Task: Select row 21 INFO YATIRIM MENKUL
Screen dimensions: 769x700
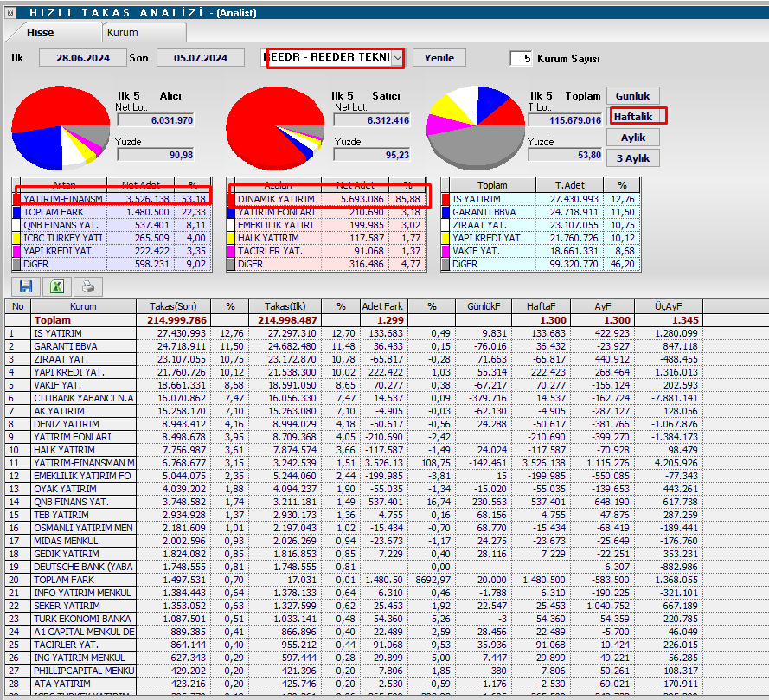Action: [x=354, y=593]
